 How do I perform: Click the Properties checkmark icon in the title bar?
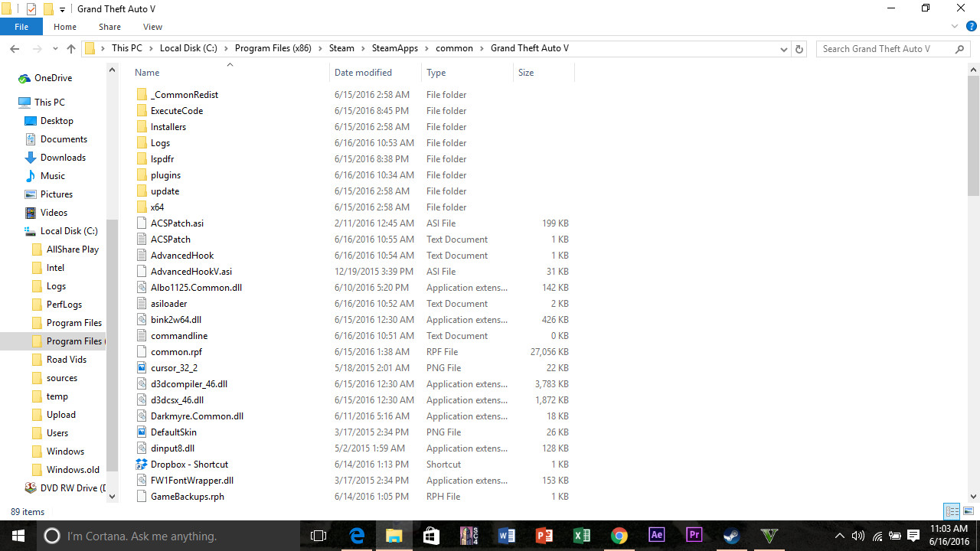31,8
